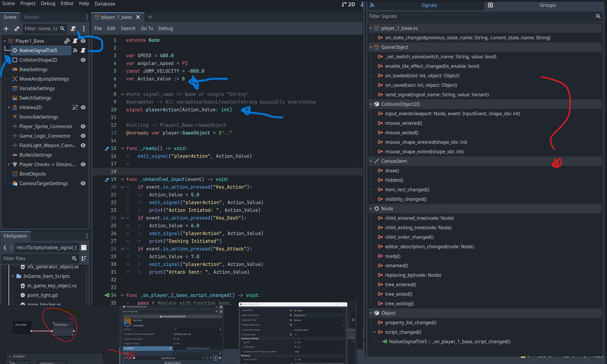Collapse the InGame_Item_Scripts folder
This screenshot has height=364, width=607.
[13, 276]
